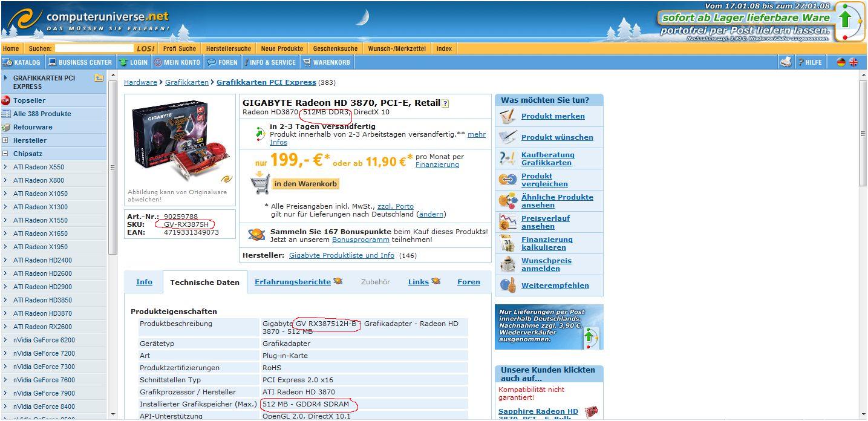Switch language with British flag icon
Image resolution: width=868 pixels, height=421 pixels.
[853, 62]
